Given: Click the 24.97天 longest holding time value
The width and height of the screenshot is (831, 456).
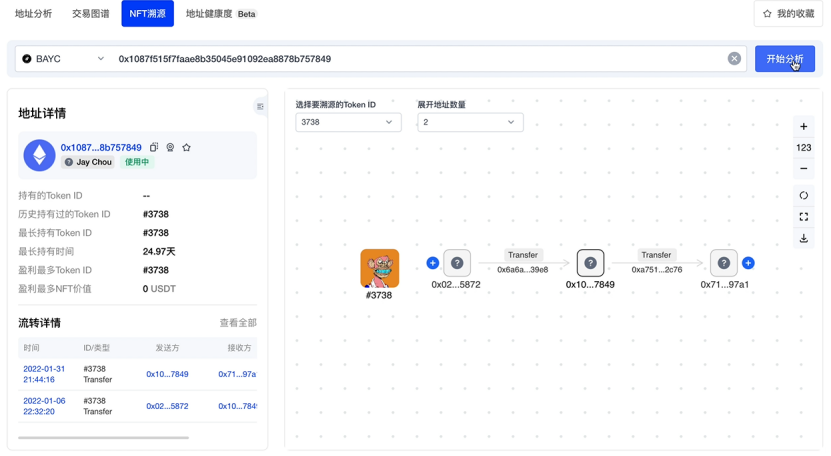Looking at the screenshot, I should click(158, 251).
